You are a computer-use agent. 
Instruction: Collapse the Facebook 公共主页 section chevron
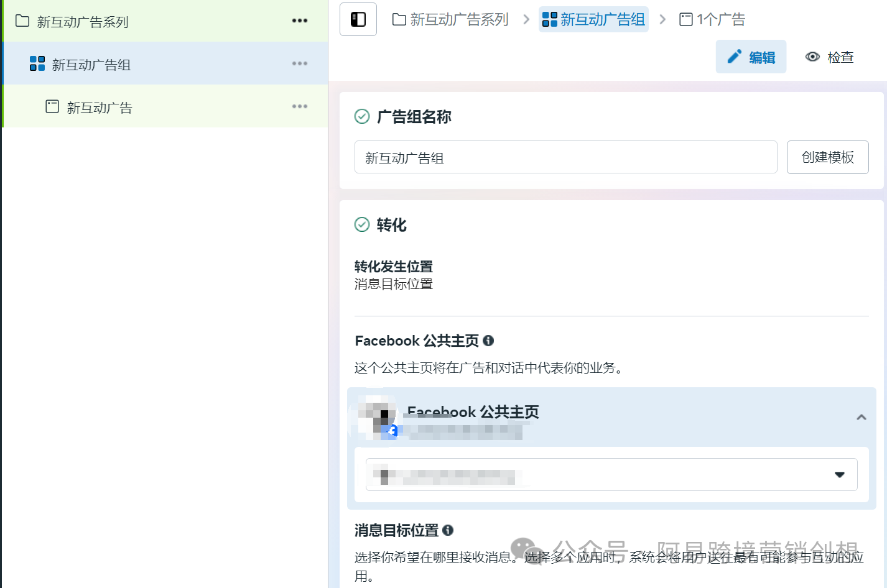tap(861, 417)
